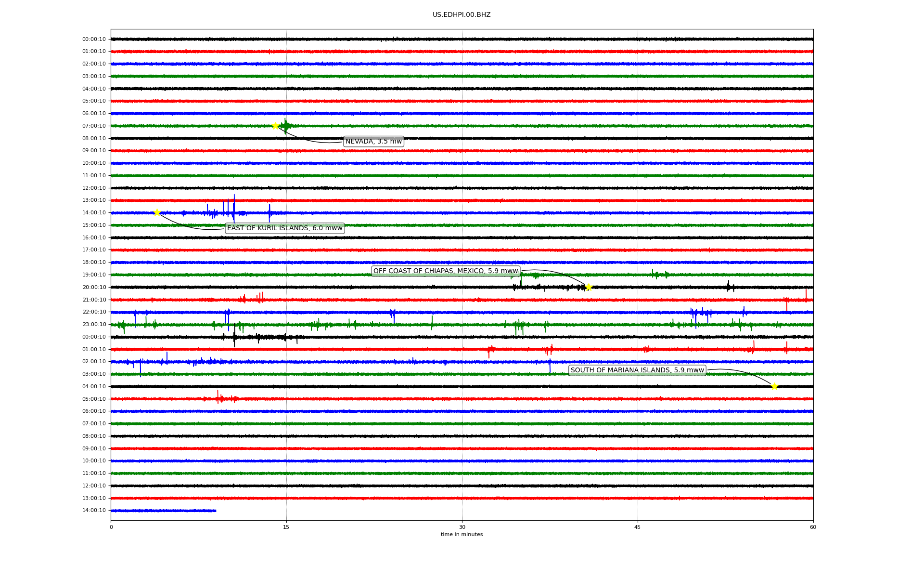The image size is (924, 578).
Task: Click the 0 tick on the x-axis
Action: [111, 527]
